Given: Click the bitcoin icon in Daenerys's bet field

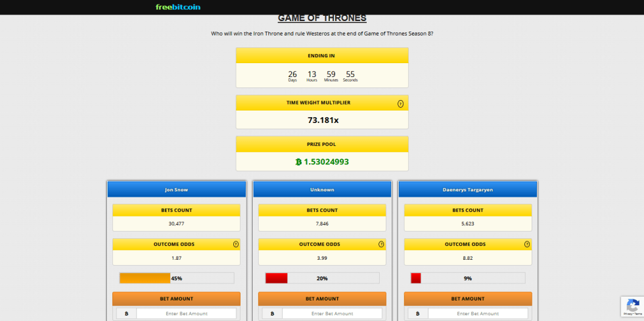Looking at the screenshot, I should 418,314.
